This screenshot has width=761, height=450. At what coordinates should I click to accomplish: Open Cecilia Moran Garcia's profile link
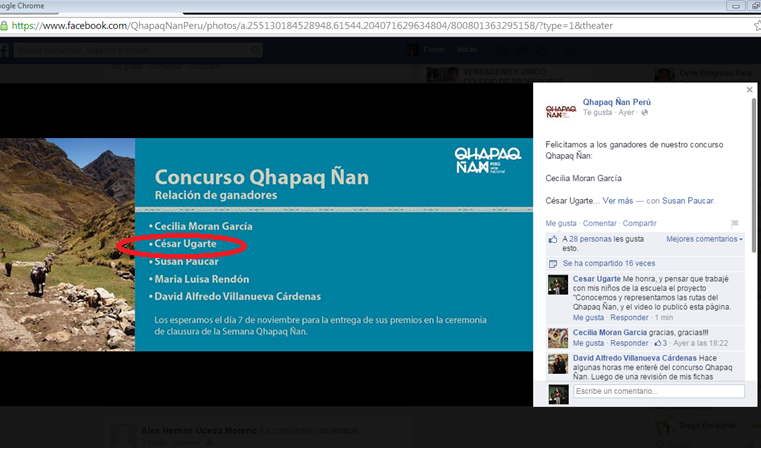click(610, 333)
